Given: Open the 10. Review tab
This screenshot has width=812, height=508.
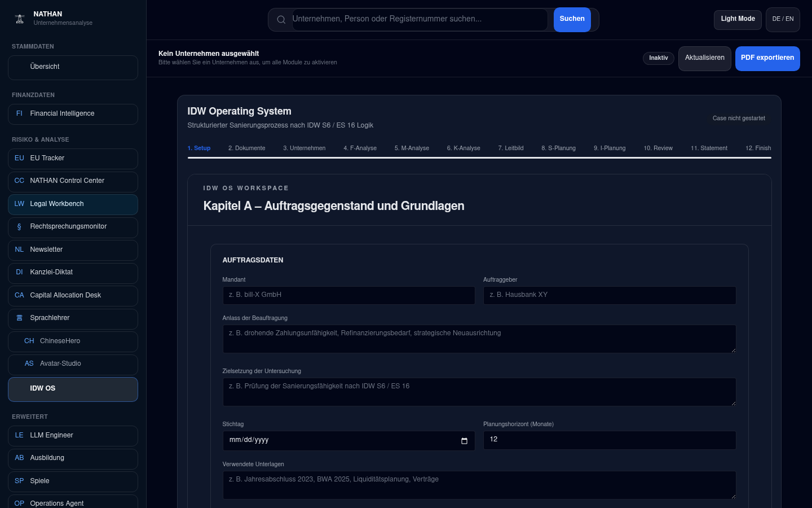Looking at the screenshot, I should [x=658, y=148].
